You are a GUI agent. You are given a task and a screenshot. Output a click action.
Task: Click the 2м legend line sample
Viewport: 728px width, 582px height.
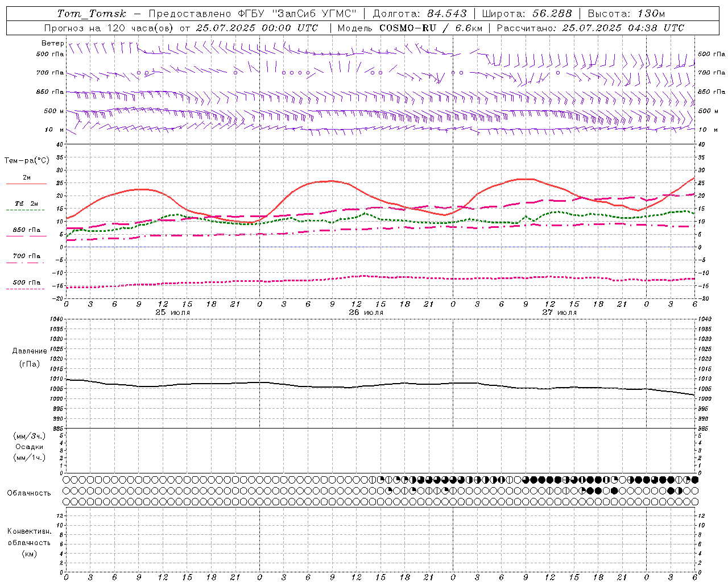click(26, 184)
